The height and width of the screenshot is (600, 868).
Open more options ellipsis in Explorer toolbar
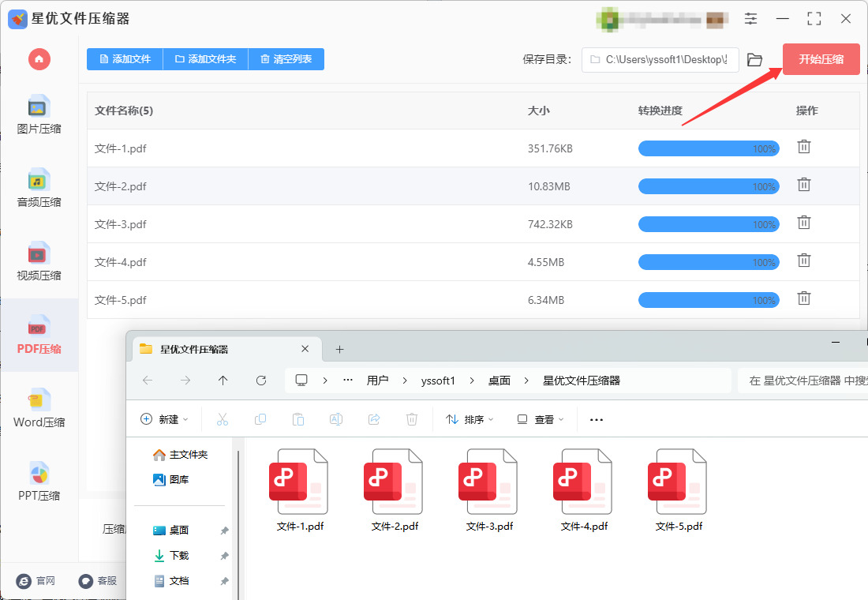(x=597, y=419)
